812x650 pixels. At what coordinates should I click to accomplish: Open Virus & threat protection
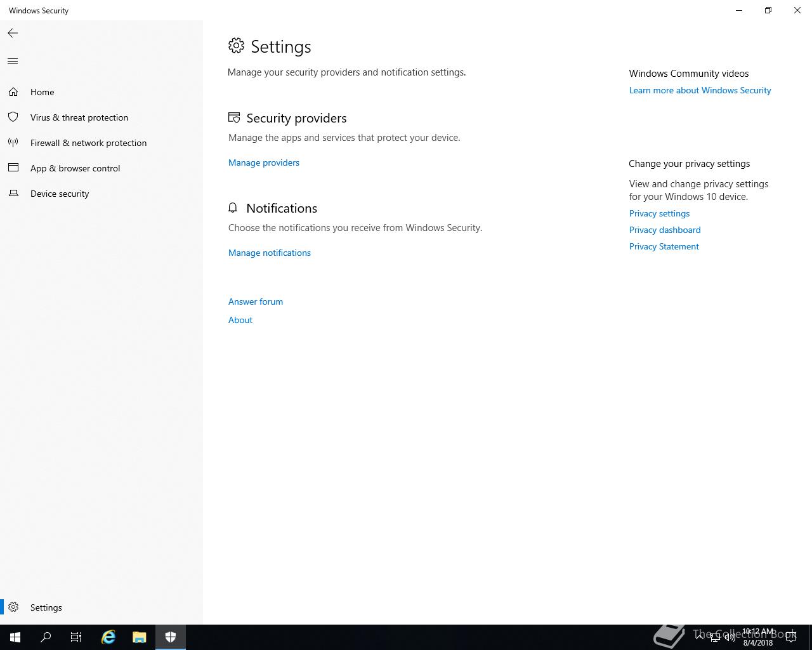[x=101, y=117]
